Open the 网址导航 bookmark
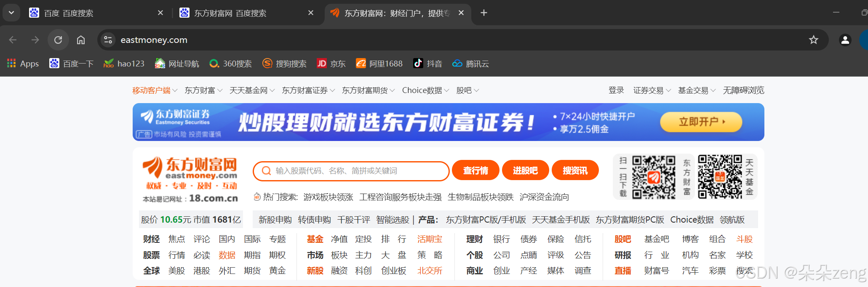This screenshot has width=868, height=287. tap(176, 64)
